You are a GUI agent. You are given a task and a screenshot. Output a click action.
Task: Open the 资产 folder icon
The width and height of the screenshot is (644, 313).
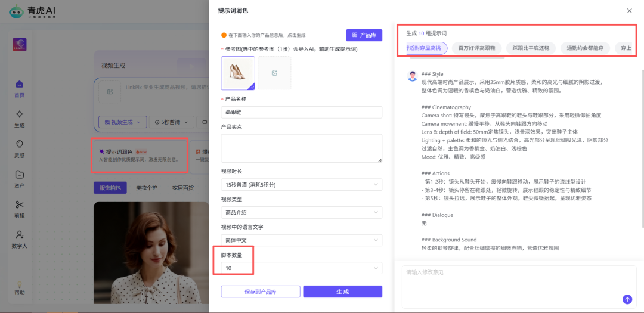(20, 175)
